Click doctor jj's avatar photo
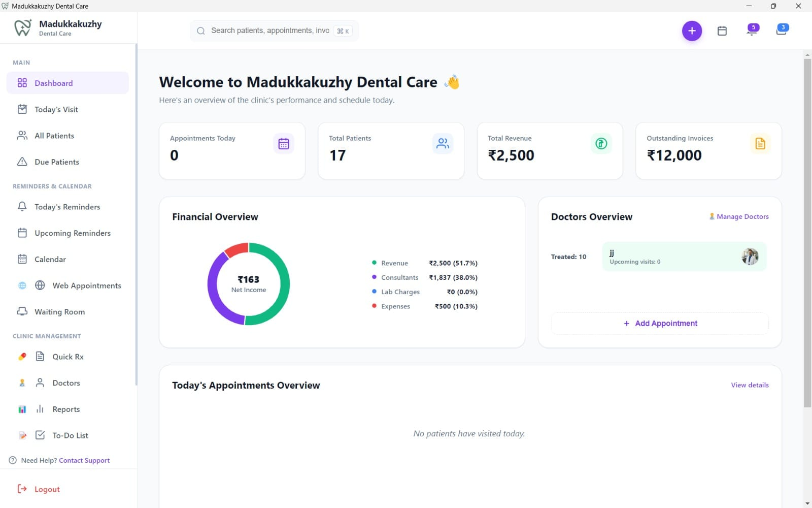The image size is (812, 508). click(x=750, y=257)
